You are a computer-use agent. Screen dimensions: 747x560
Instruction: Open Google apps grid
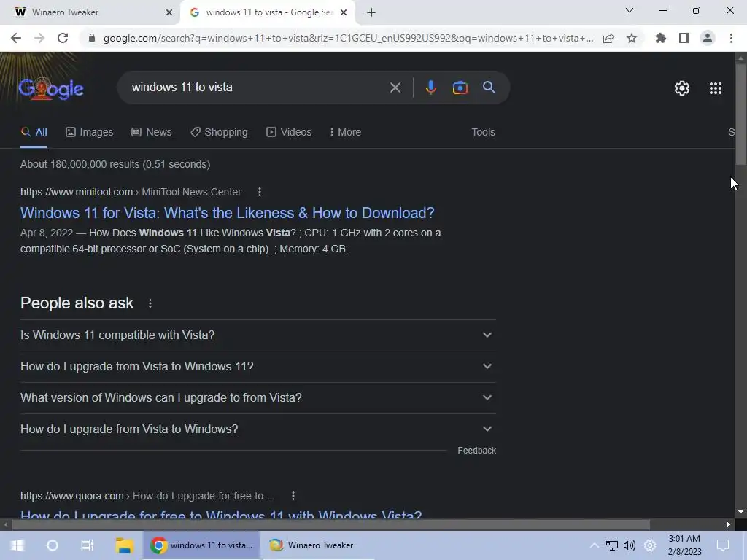click(x=716, y=88)
